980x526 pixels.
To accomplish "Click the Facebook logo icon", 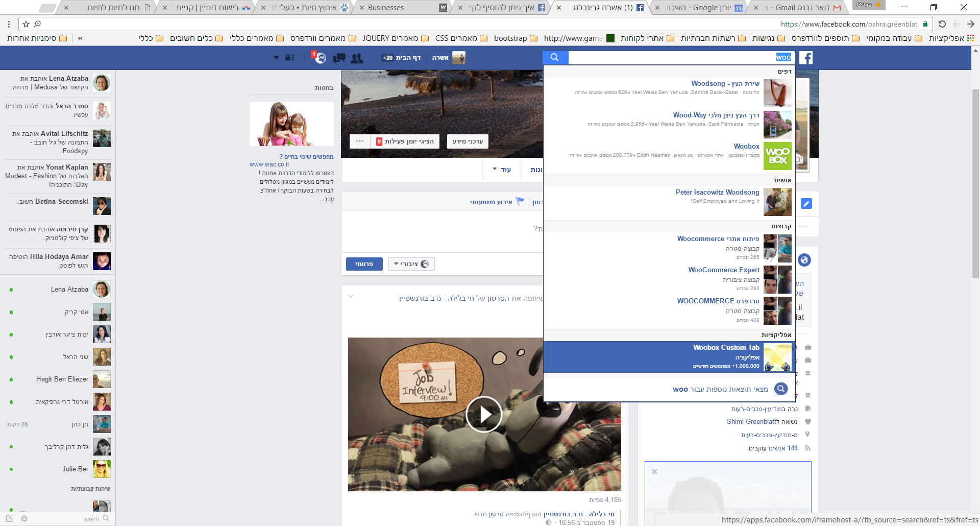I will (806, 58).
